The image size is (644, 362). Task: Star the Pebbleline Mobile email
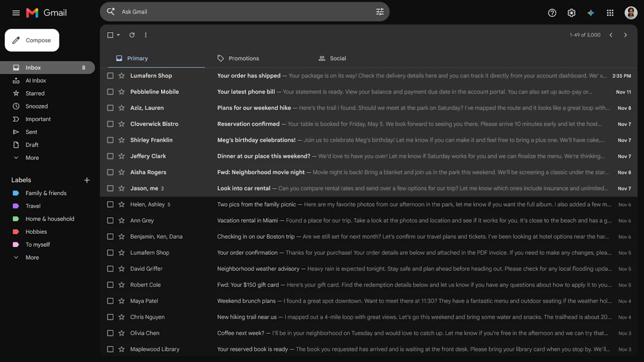coord(121,92)
